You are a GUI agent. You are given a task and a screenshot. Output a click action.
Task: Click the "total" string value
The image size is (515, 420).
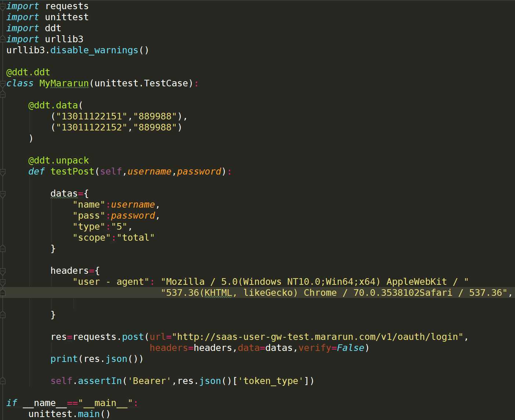[136, 238]
